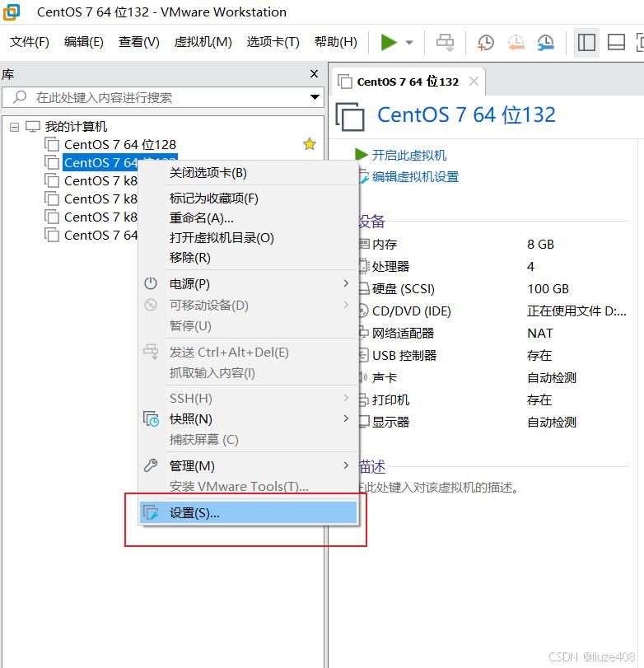
Task: Expand the 电源(P) submenu
Action: point(249,283)
